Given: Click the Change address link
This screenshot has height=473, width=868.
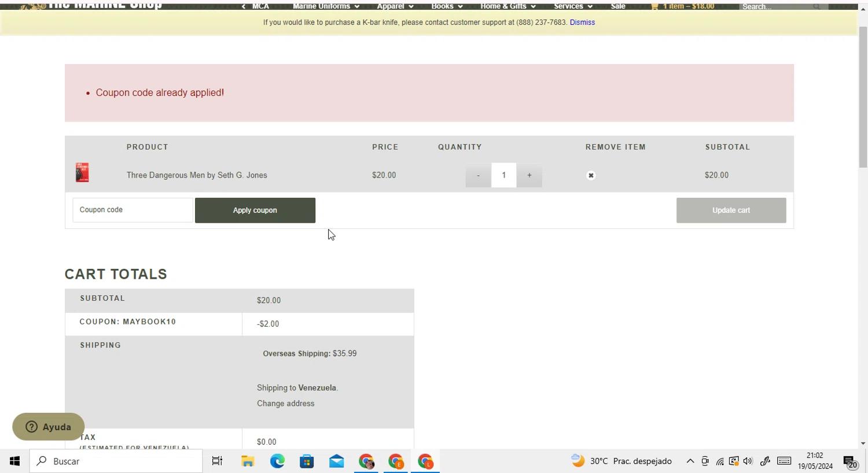Looking at the screenshot, I should pyautogui.click(x=286, y=404).
